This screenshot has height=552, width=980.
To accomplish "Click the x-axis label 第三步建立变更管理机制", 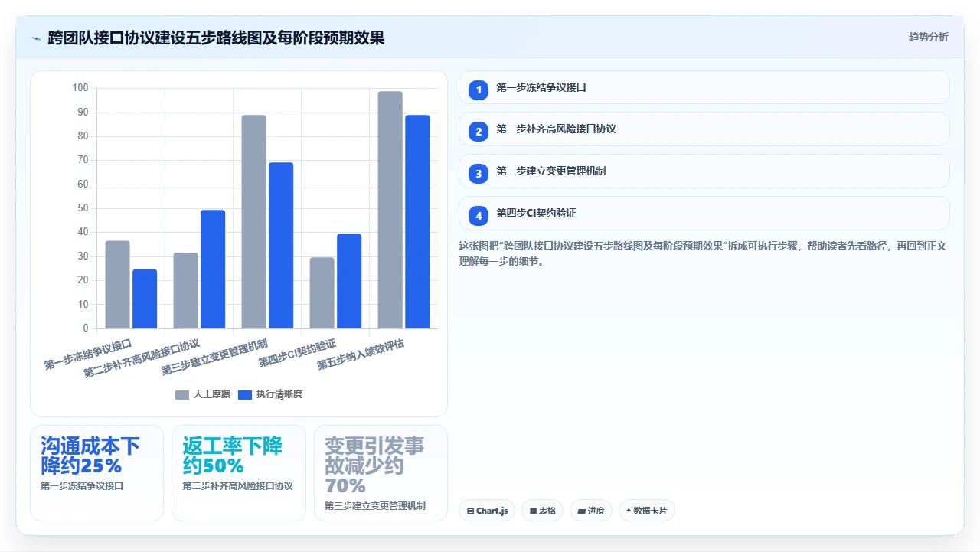I will tap(214, 357).
